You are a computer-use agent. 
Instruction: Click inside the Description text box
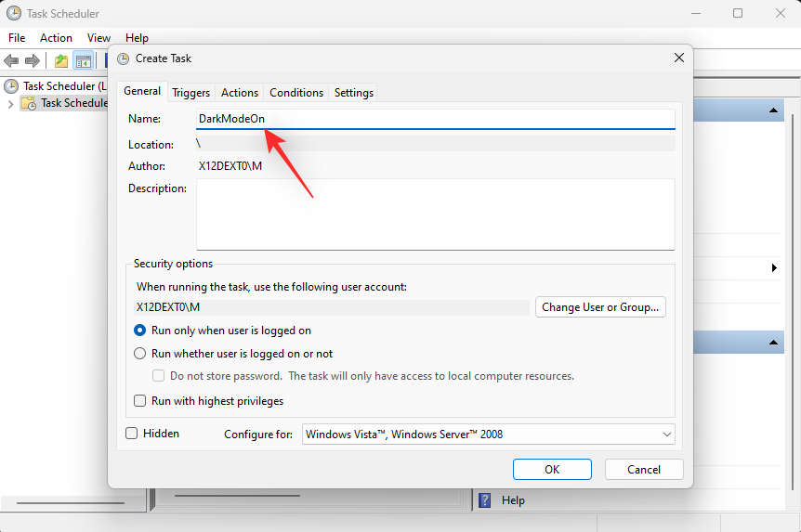436,214
